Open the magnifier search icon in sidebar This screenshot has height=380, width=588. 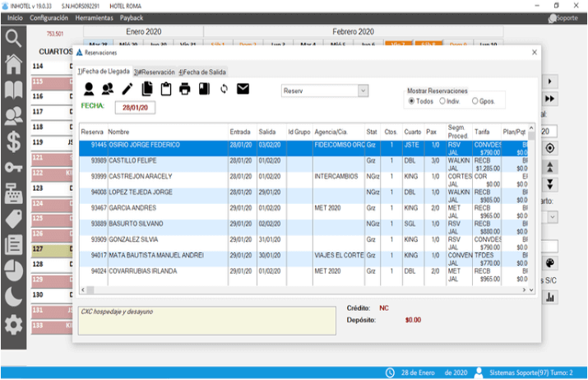(13, 38)
